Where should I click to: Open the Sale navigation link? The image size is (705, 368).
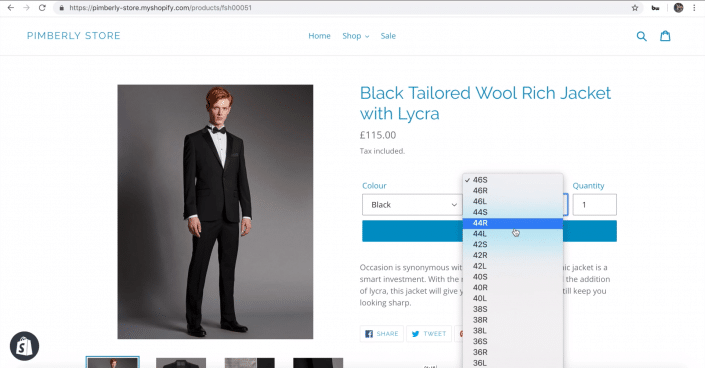point(388,36)
